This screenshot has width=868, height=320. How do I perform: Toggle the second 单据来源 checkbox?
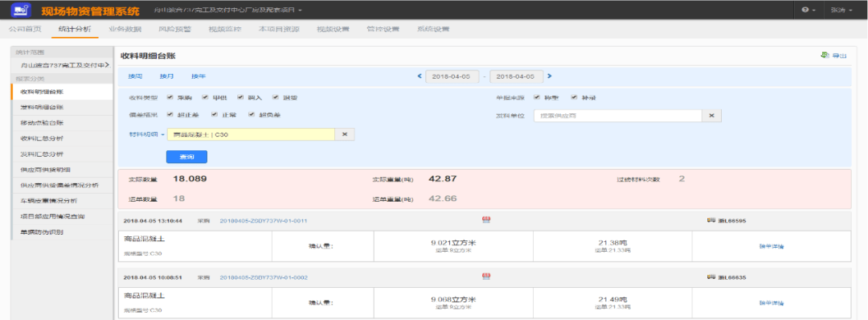click(574, 97)
